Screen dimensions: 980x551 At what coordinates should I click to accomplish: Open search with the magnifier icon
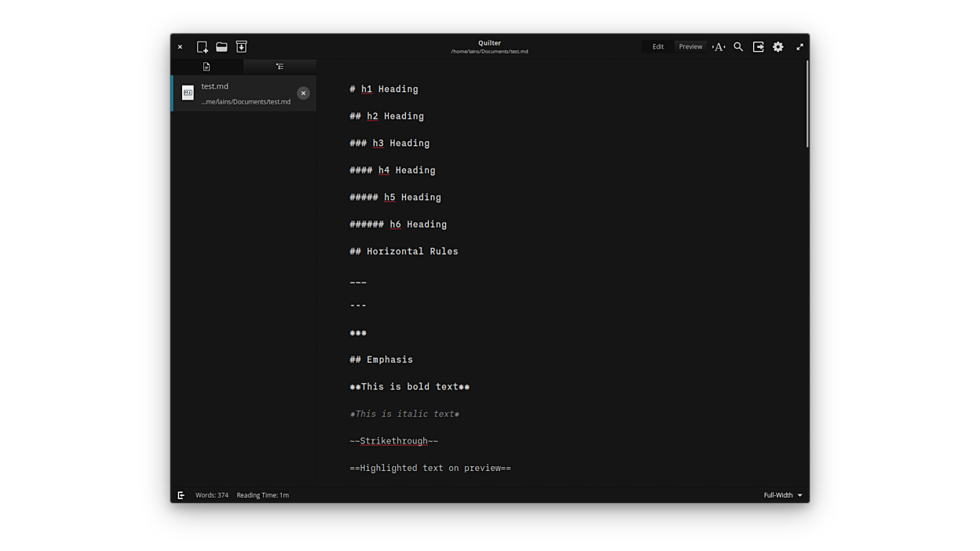738,47
